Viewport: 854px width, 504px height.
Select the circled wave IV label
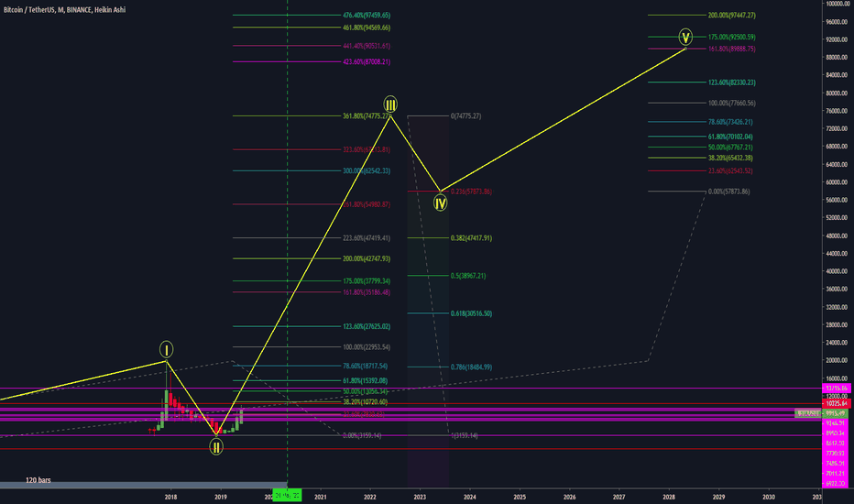pos(440,203)
